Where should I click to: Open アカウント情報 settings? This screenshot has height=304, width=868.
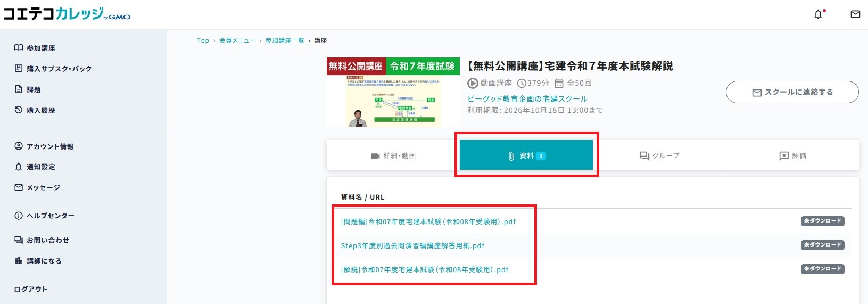(x=50, y=146)
